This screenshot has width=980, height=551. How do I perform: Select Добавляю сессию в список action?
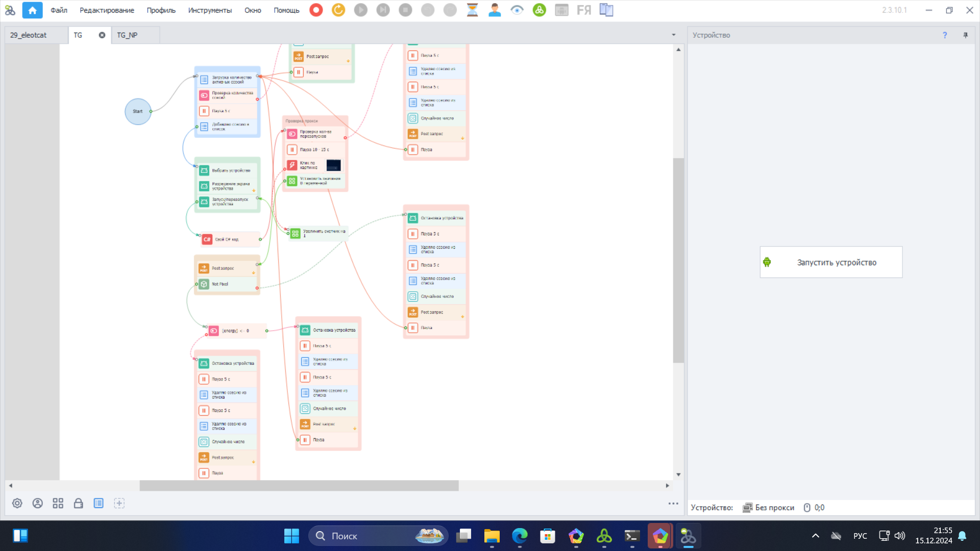(x=228, y=127)
